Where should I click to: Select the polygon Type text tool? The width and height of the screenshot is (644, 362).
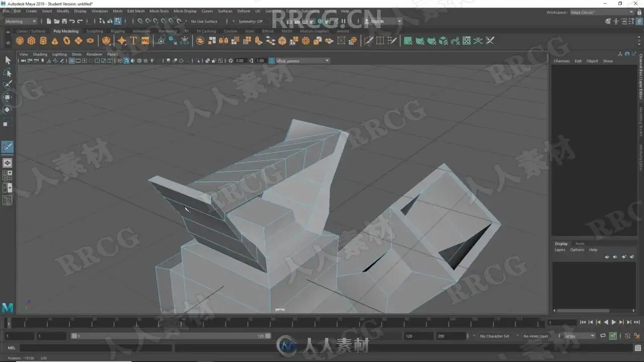133,41
